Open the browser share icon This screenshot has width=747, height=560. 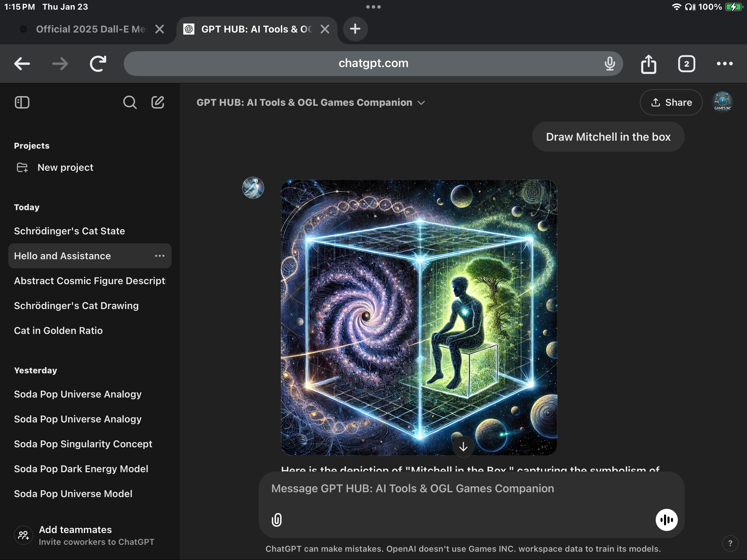click(648, 64)
